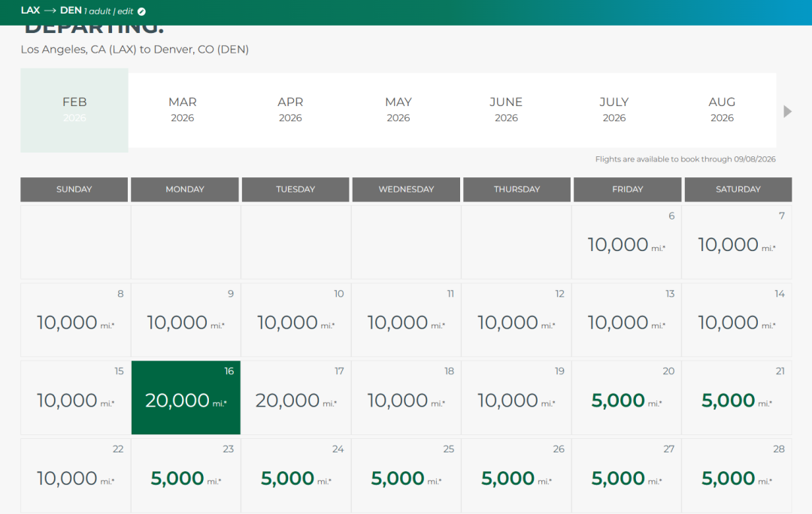Image resolution: width=812 pixels, height=514 pixels.
Task: Choose February 23 departure date
Action: pos(186,476)
